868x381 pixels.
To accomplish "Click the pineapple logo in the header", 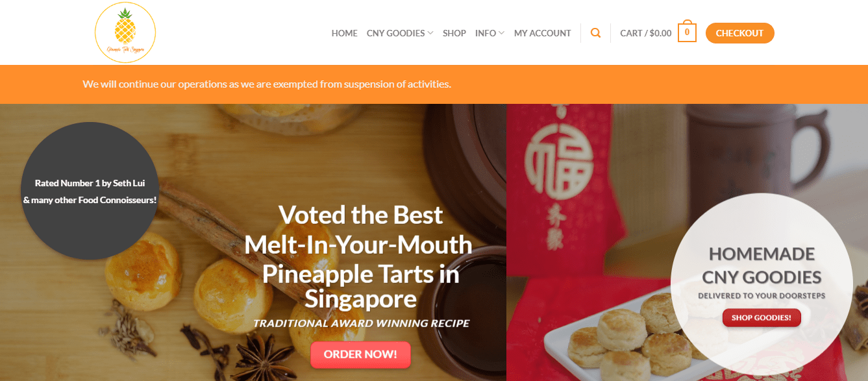I will click(x=125, y=32).
